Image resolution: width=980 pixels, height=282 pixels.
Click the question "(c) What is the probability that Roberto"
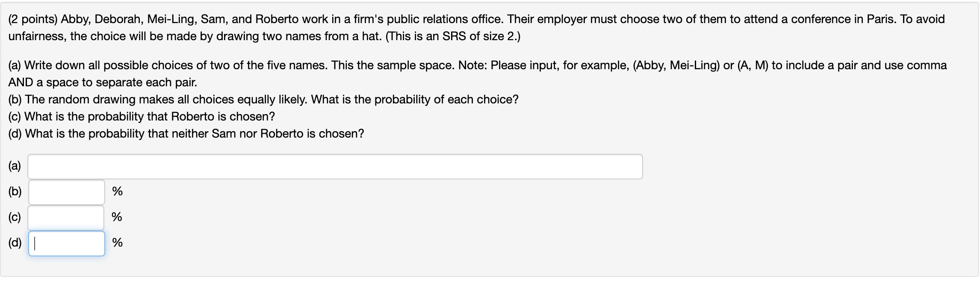point(142,117)
